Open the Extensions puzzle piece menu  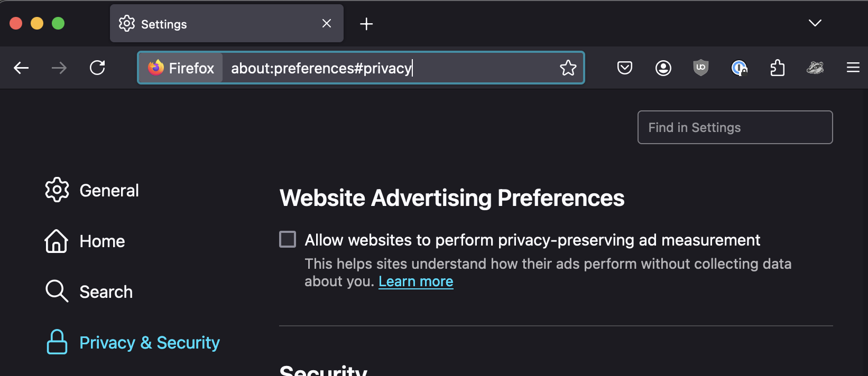click(x=777, y=68)
